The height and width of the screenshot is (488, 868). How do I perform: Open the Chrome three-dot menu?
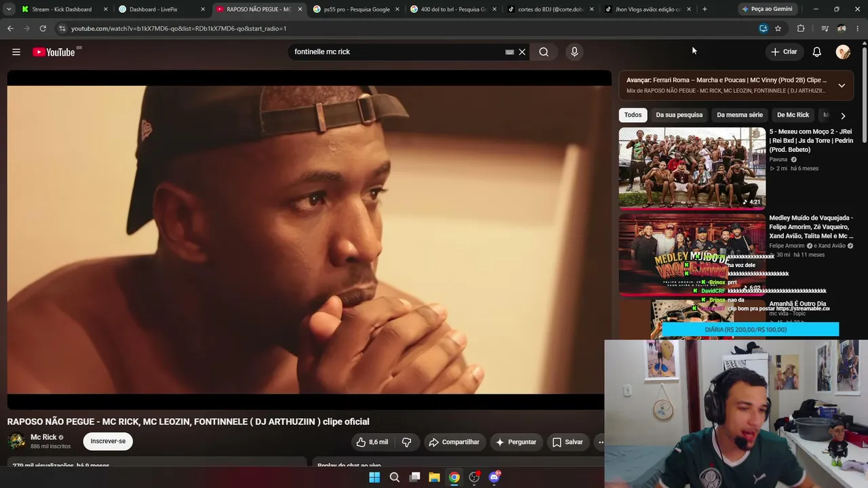pyautogui.click(x=859, y=28)
